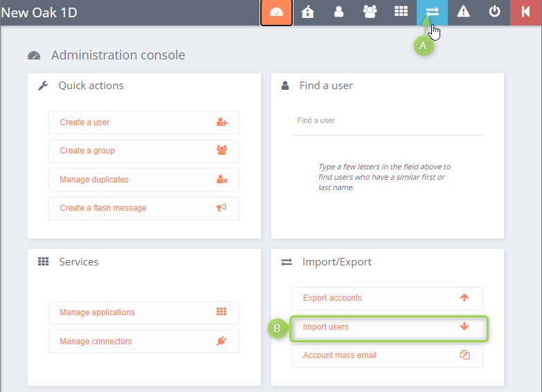Image resolution: width=542 pixels, height=392 pixels.
Task: Open Manage duplicates
Action: tap(143, 180)
